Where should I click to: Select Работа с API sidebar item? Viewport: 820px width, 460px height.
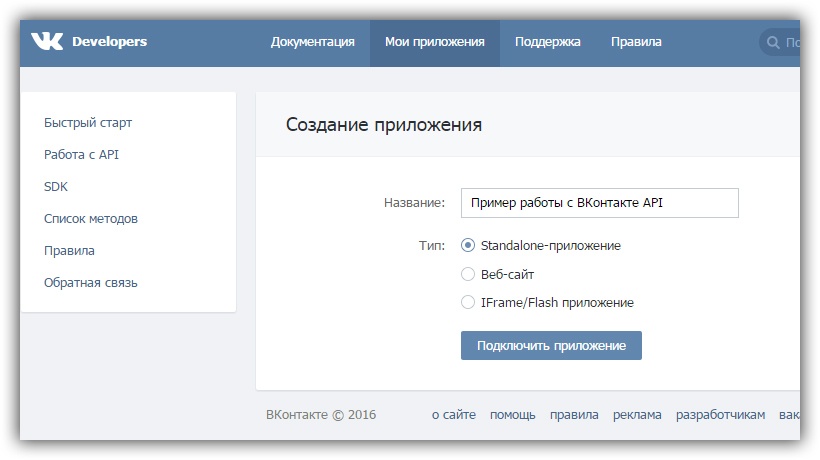click(x=82, y=155)
